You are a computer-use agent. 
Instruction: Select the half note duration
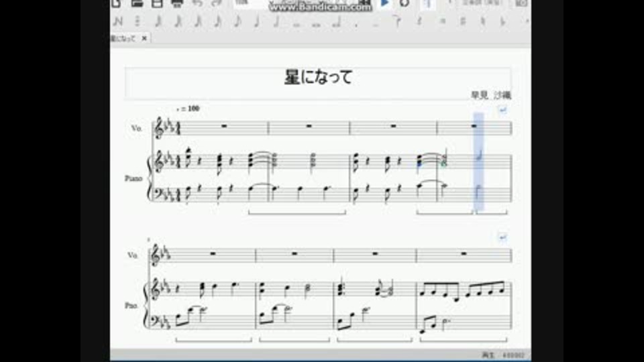[276, 21]
